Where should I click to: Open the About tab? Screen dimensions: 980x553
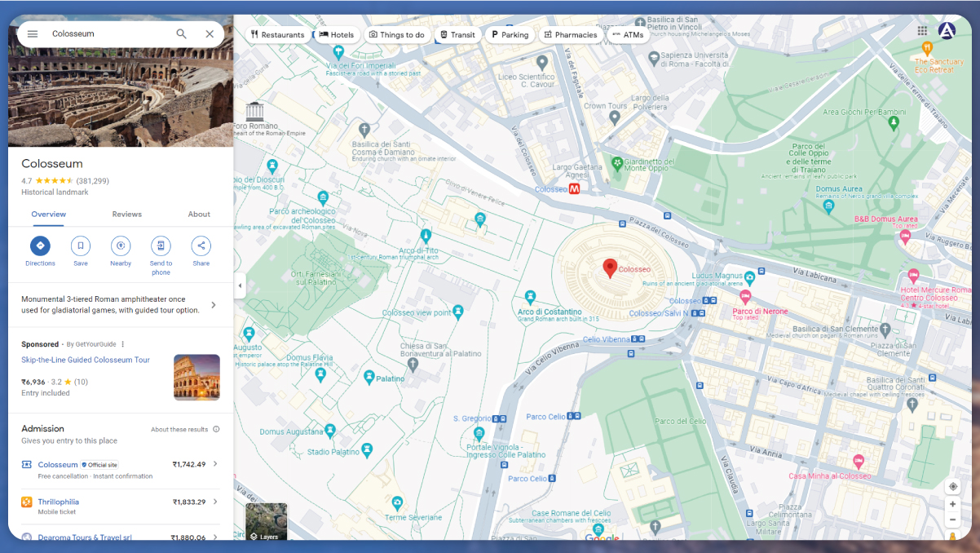[x=199, y=215]
